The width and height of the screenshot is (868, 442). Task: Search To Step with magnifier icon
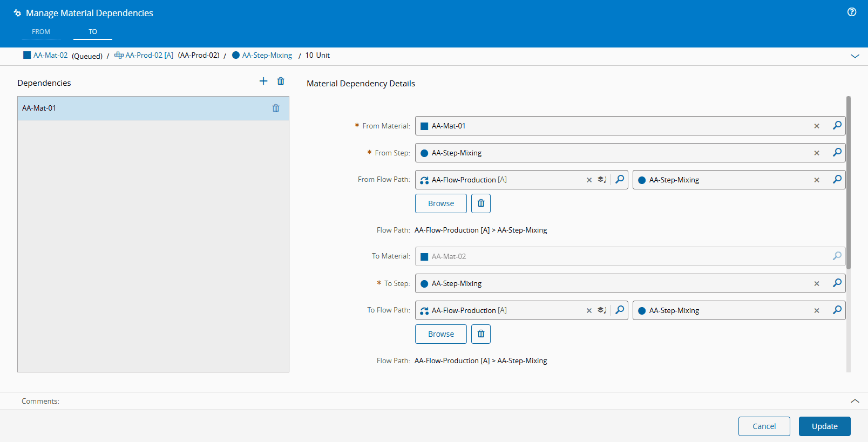pyautogui.click(x=837, y=283)
